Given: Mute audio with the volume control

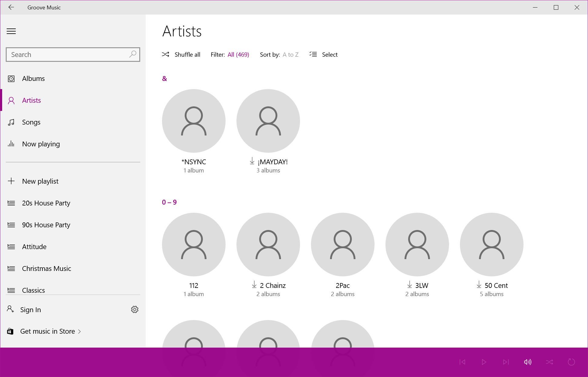Looking at the screenshot, I should pyautogui.click(x=528, y=362).
